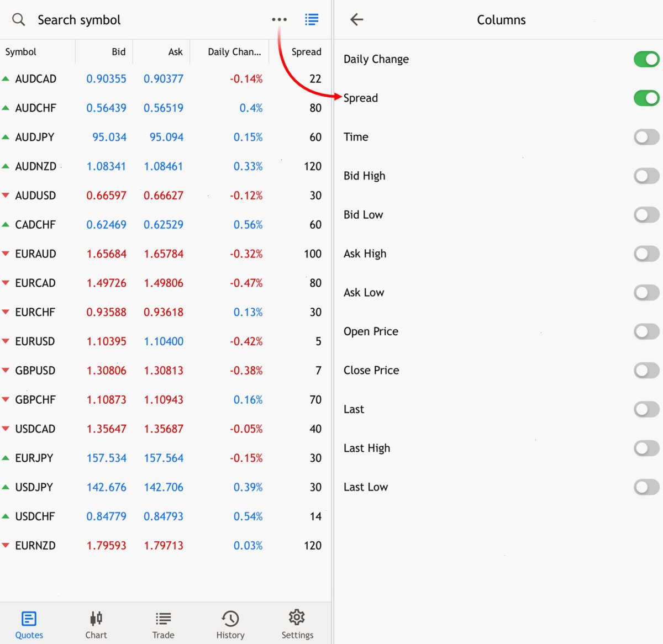This screenshot has height=644, width=663.
Task: Turn off the Spread column toggle
Action: tap(646, 98)
